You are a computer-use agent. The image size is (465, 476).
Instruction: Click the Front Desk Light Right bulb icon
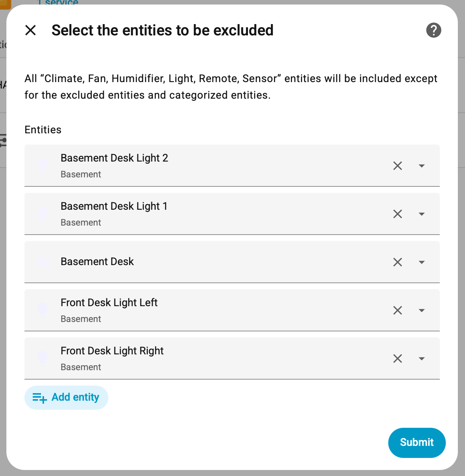tap(43, 359)
